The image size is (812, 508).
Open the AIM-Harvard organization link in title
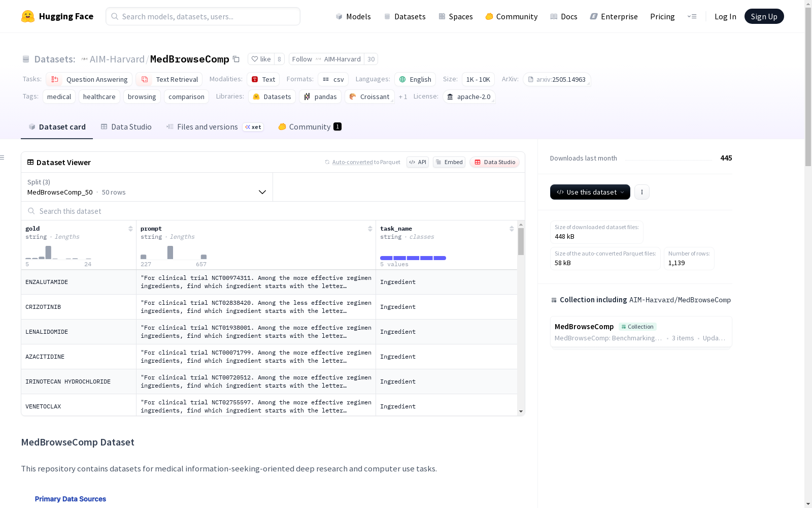(x=117, y=59)
